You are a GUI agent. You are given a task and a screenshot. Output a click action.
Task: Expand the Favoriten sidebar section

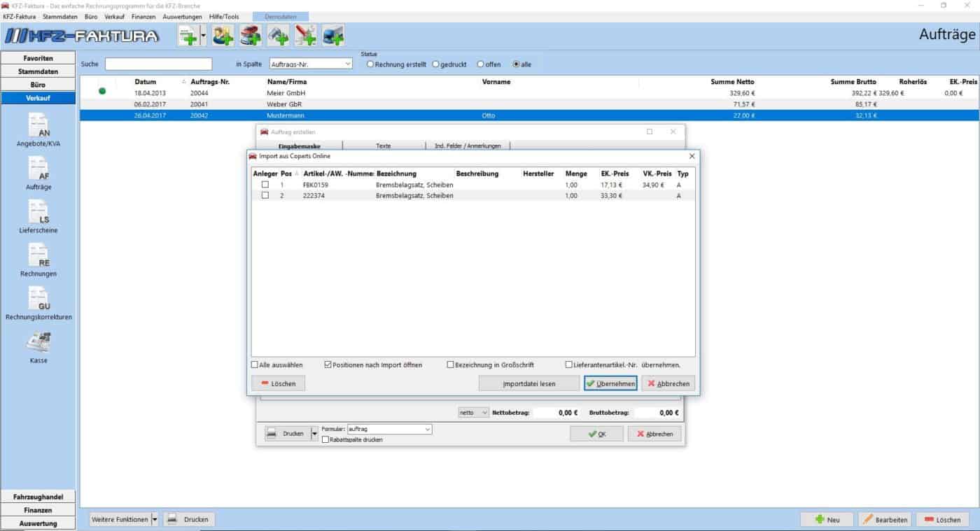(38, 58)
